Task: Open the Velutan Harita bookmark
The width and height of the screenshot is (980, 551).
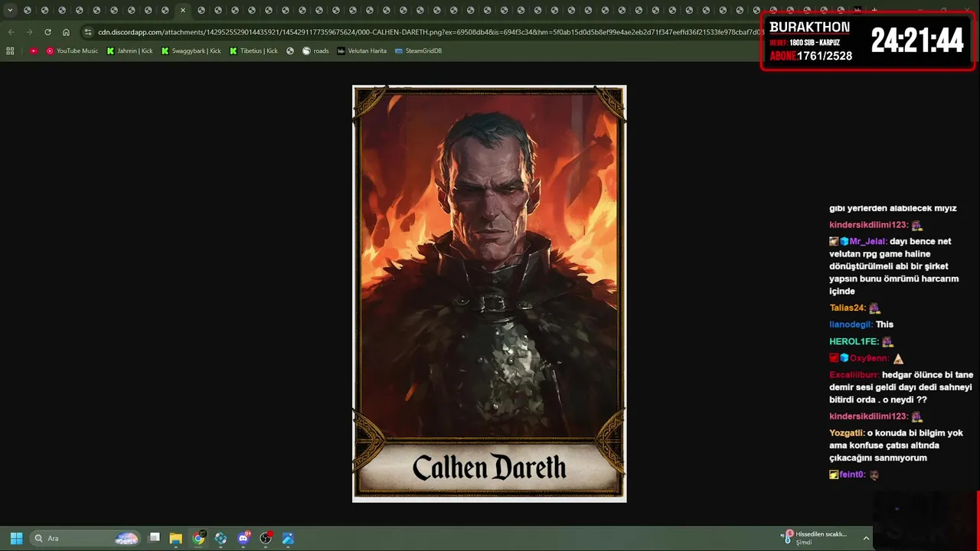Action: (361, 51)
